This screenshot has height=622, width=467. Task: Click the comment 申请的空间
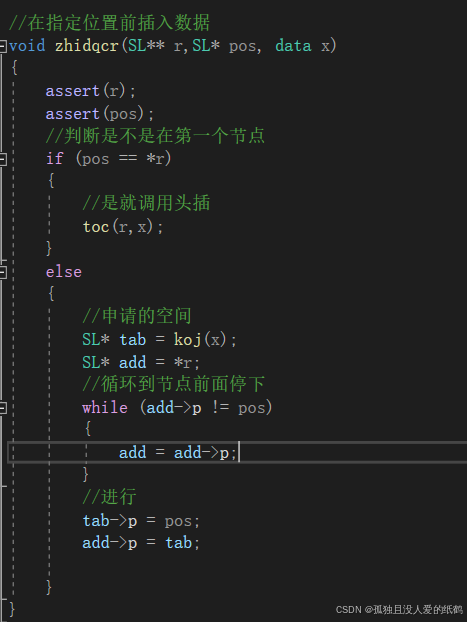click(x=137, y=316)
